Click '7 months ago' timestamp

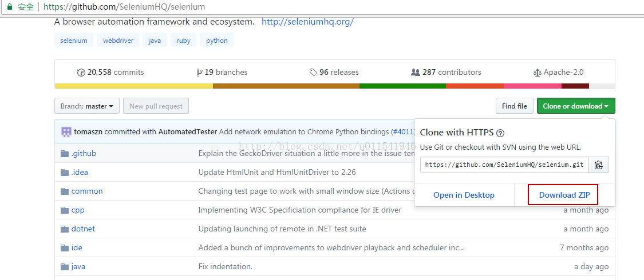click(x=584, y=248)
